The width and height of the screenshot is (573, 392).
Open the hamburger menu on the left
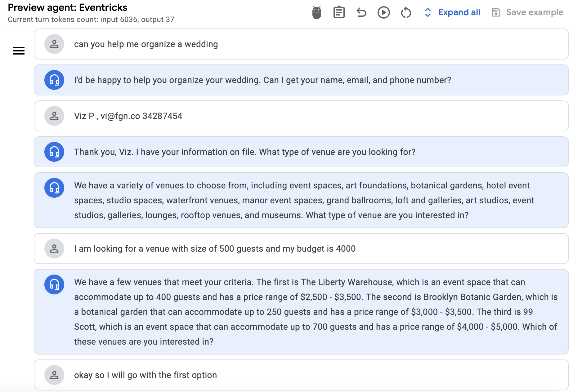point(19,51)
